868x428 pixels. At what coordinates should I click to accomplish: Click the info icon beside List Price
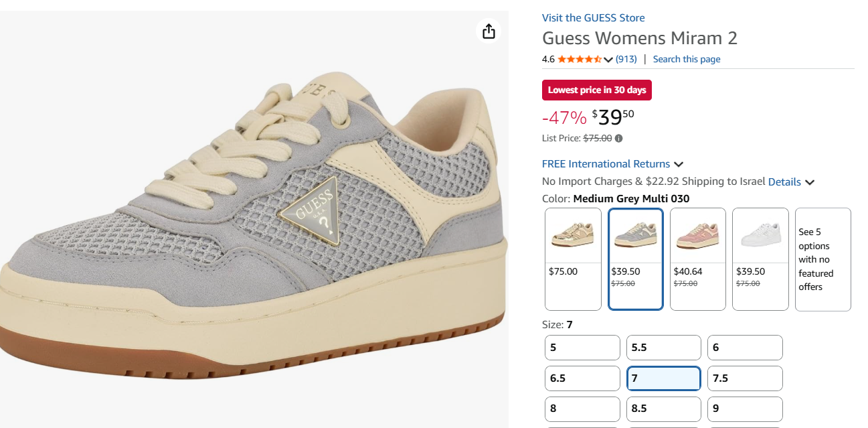tap(618, 139)
